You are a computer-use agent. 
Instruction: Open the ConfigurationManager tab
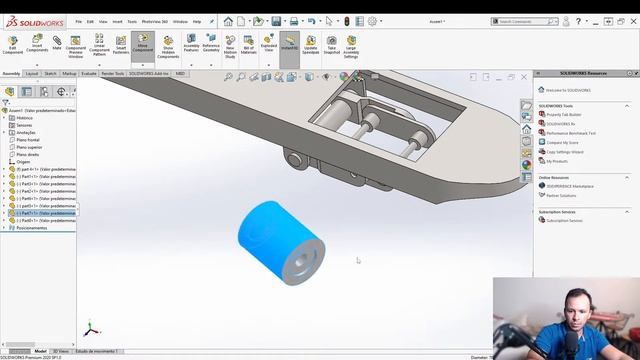point(44,91)
